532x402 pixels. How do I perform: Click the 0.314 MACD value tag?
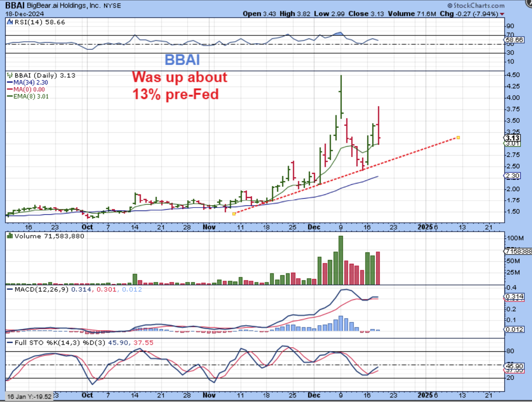(x=514, y=296)
